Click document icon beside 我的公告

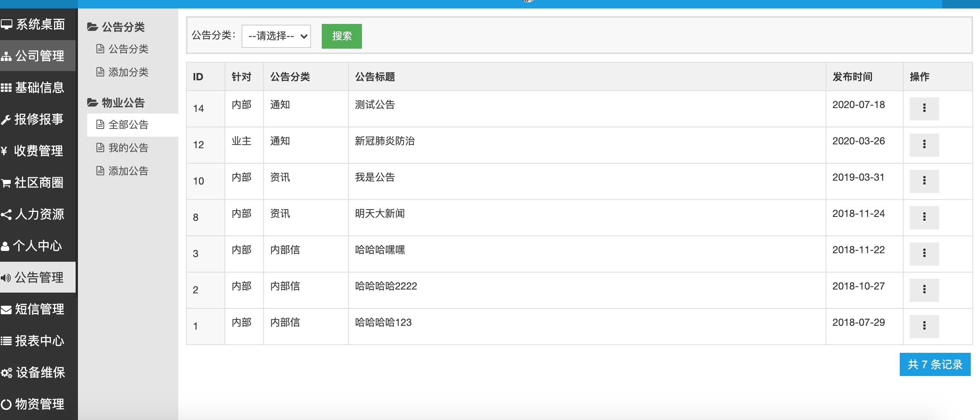pos(100,147)
